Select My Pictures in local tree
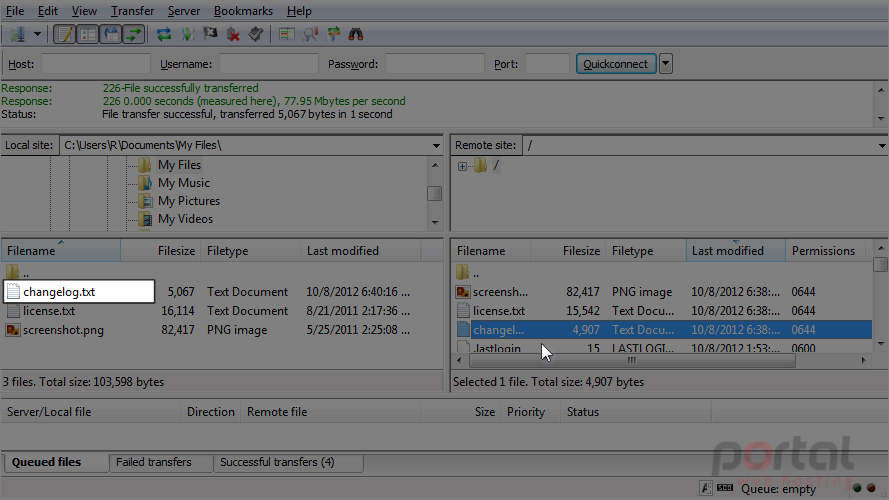This screenshot has height=500, width=889. coord(189,201)
